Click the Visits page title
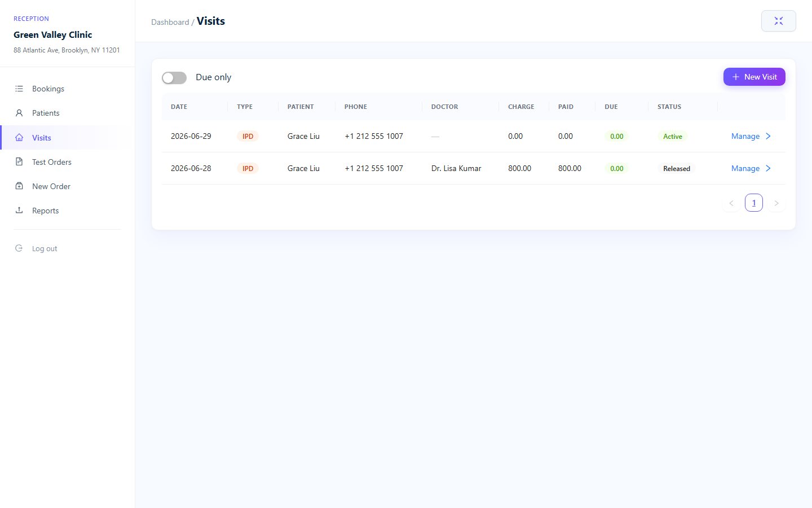The height and width of the screenshot is (508, 812). (x=211, y=21)
